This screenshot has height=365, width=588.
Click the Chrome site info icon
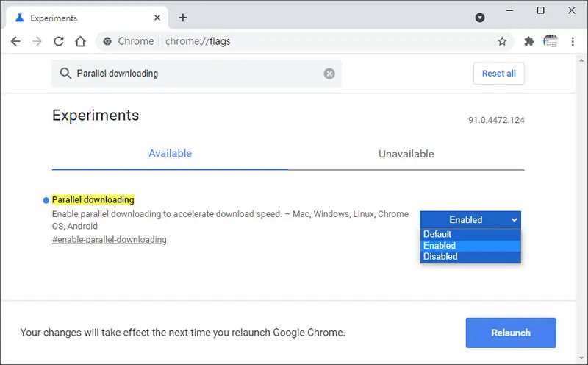click(107, 41)
